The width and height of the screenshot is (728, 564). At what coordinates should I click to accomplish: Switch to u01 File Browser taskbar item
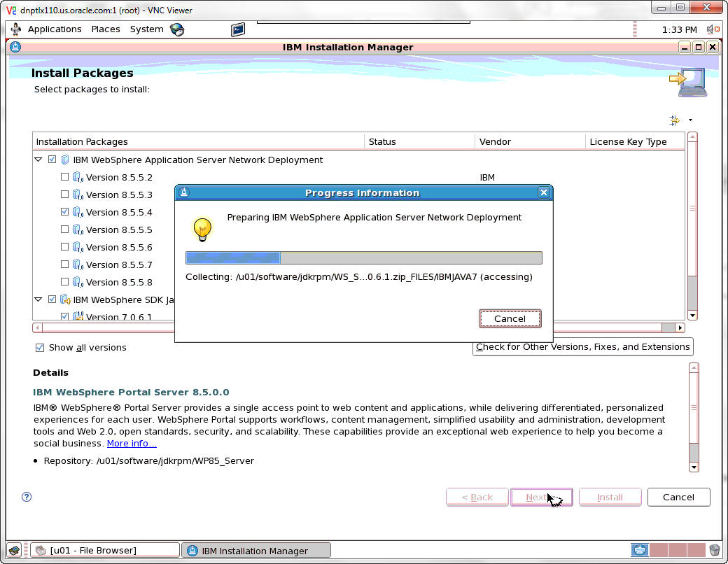coord(105,551)
